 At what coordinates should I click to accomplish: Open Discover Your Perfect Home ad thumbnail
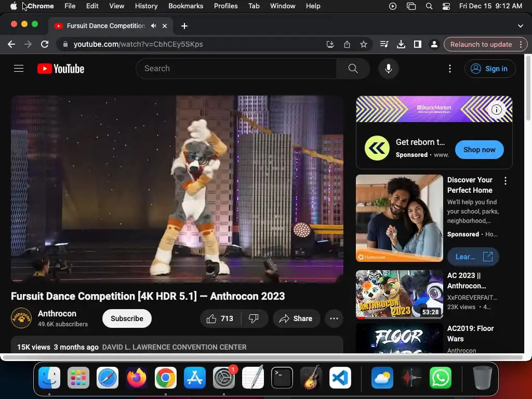coord(400,218)
